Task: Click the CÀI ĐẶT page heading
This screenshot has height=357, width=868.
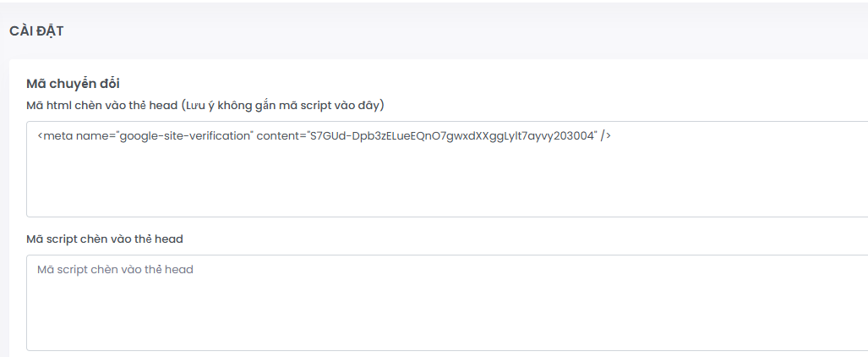Action: click(x=36, y=31)
